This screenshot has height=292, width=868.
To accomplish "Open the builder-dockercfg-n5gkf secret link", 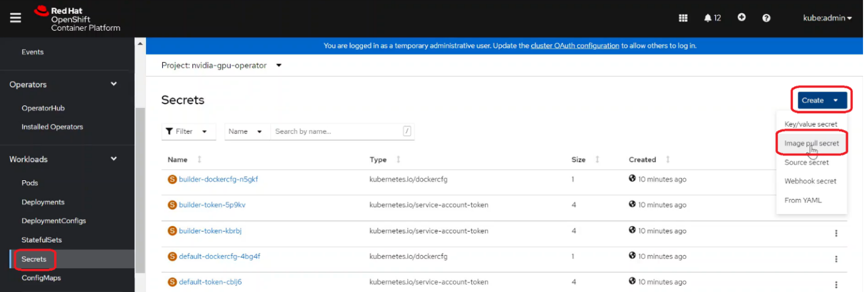I will [x=218, y=180].
